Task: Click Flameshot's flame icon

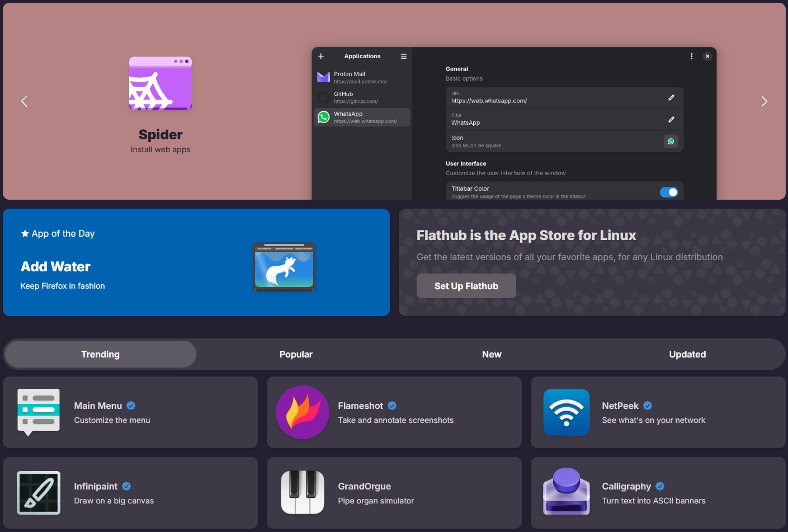Action: point(302,412)
